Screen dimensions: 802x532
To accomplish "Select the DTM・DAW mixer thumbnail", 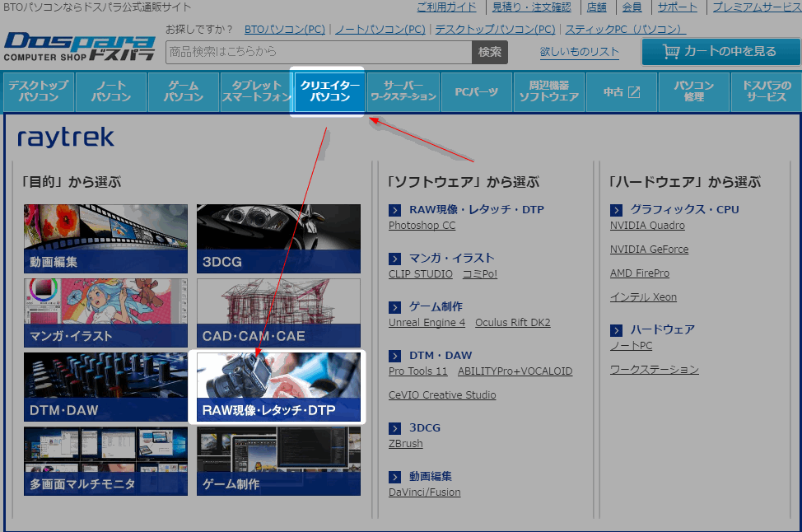I will point(106,387).
